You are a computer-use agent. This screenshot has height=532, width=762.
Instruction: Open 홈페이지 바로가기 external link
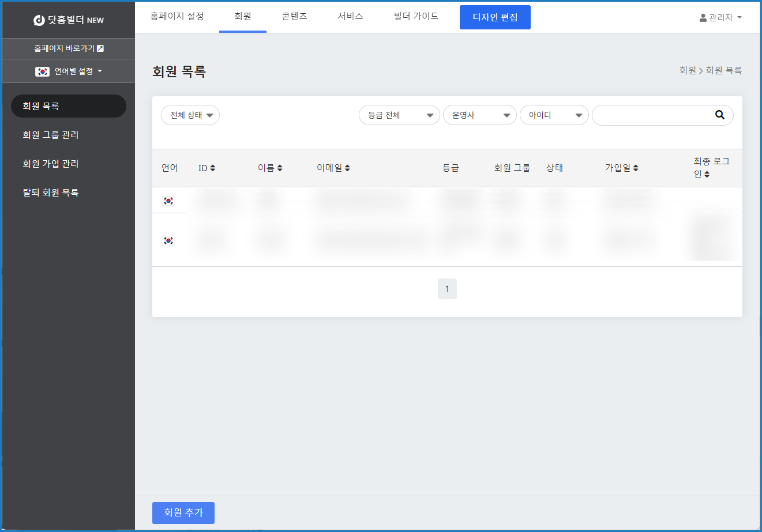click(x=69, y=48)
